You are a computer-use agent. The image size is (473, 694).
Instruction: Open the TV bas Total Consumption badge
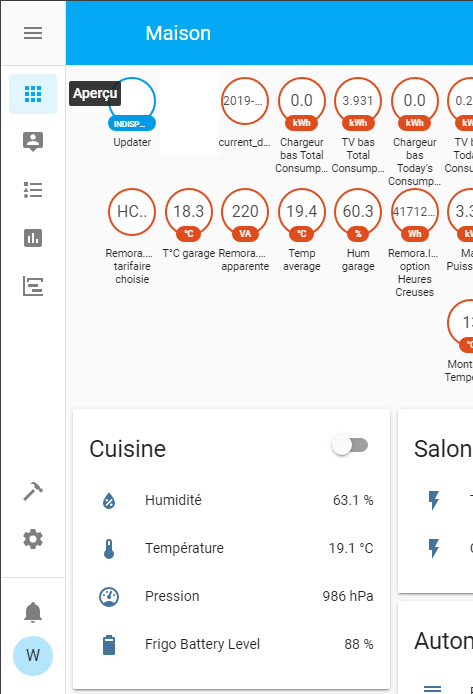pos(358,126)
